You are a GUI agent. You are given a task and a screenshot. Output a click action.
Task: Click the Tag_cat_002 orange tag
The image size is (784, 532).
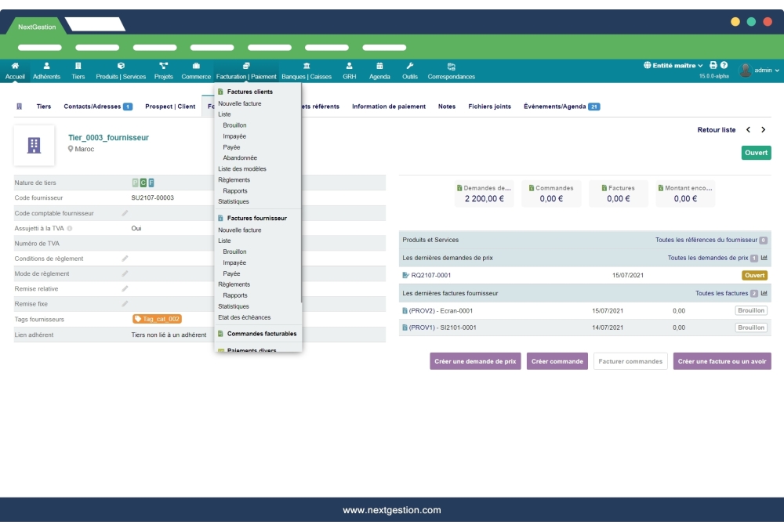click(158, 319)
